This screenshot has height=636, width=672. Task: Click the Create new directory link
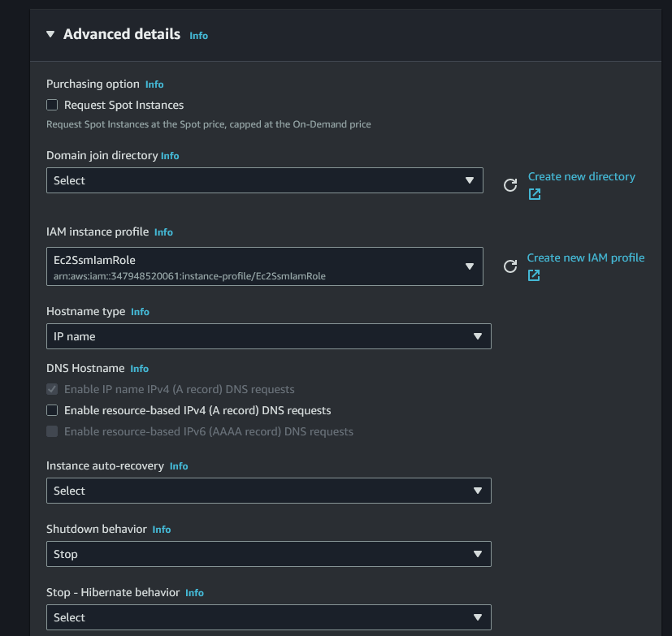pos(581,176)
